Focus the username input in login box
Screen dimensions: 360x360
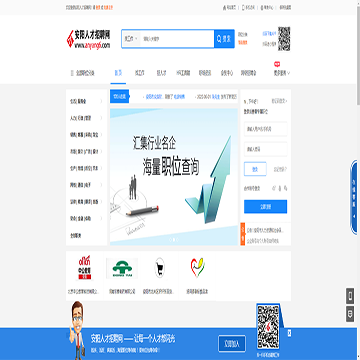[265, 129]
